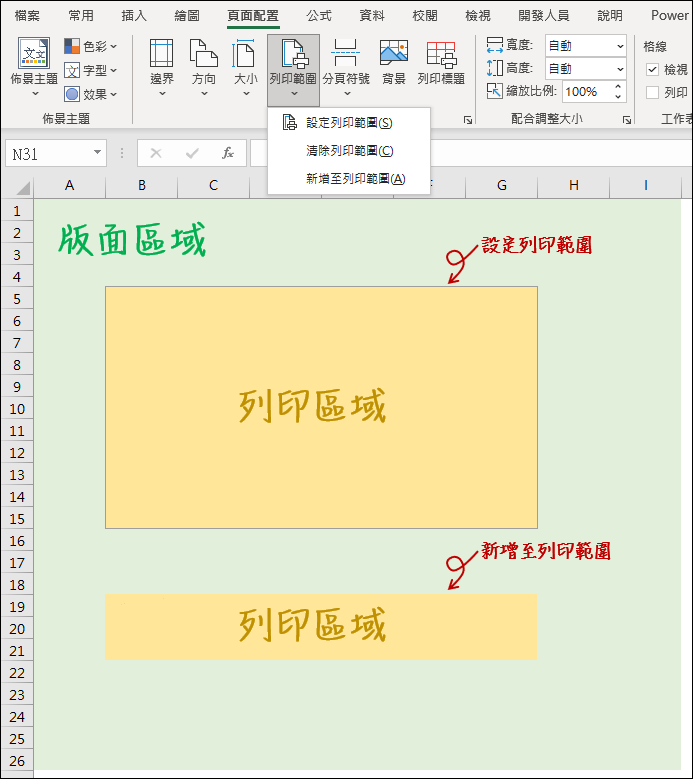Viewport: 693px width, 779px height.
Task: Switch to the 校閱 tab
Action: pyautogui.click(x=425, y=16)
